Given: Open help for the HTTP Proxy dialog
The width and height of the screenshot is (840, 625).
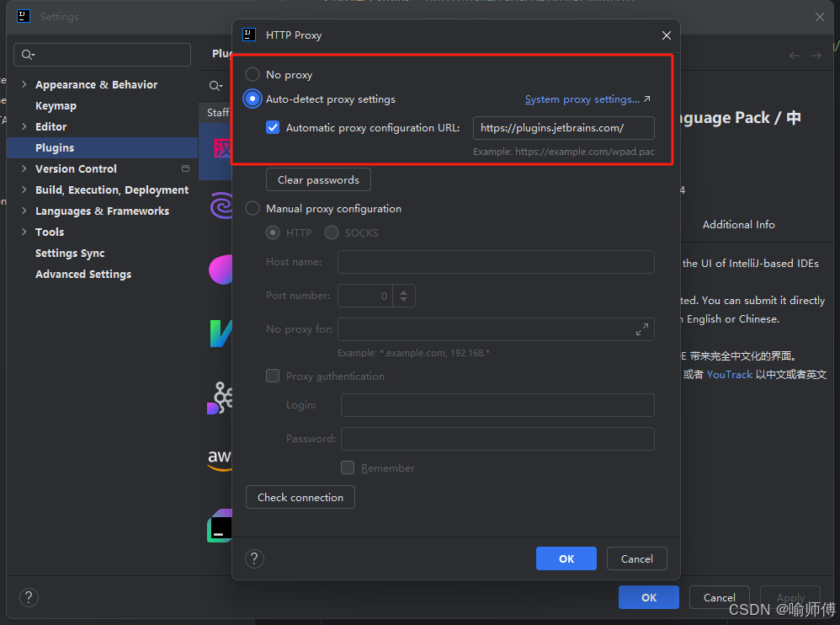Looking at the screenshot, I should coord(254,558).
